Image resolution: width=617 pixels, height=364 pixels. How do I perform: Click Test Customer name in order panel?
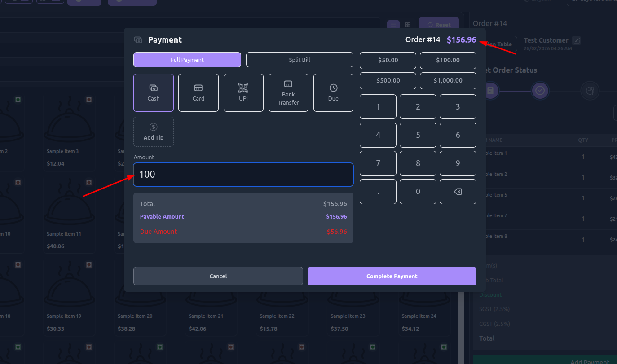click(546, 40)
